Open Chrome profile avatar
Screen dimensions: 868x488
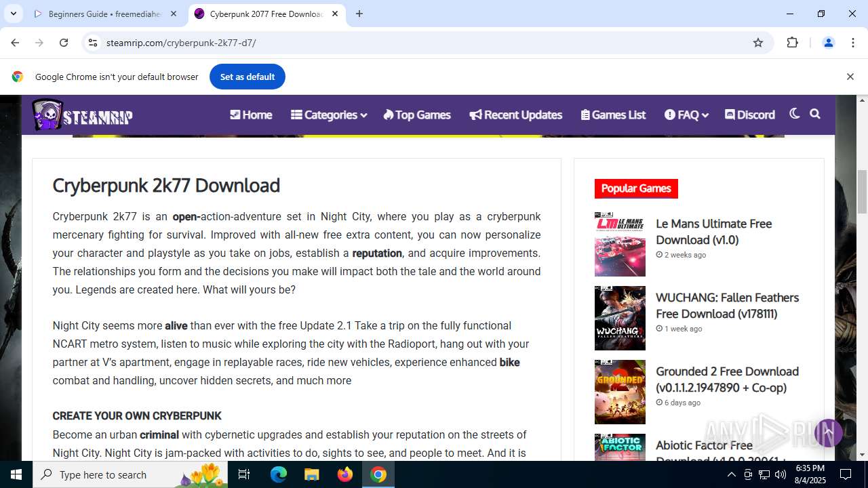[x=828, y=43]
